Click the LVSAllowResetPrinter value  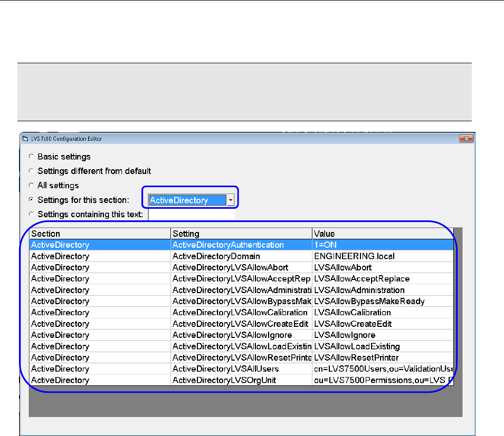pos(383,357)
